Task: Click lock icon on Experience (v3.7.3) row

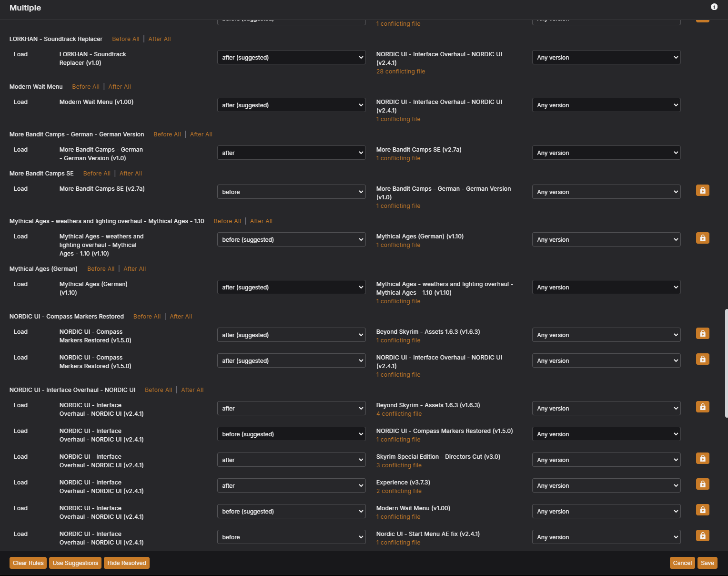Action: (x=702, y=484)
